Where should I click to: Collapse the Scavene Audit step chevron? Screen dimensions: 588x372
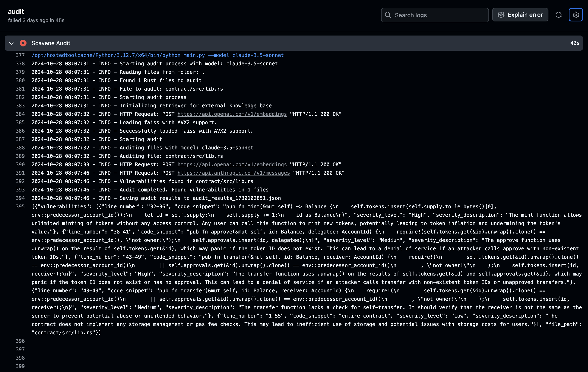(x=12, y=43)
